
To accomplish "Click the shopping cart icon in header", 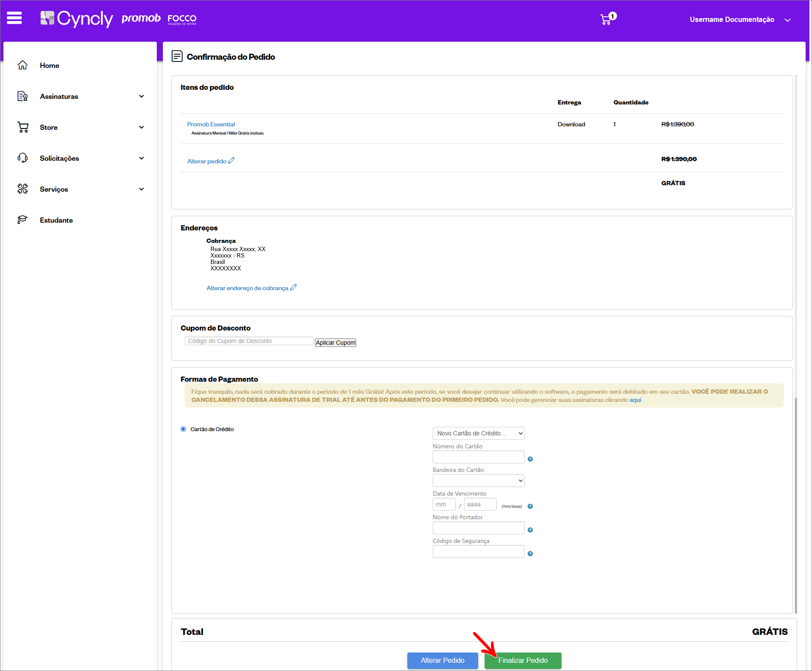I will point(606,20).
